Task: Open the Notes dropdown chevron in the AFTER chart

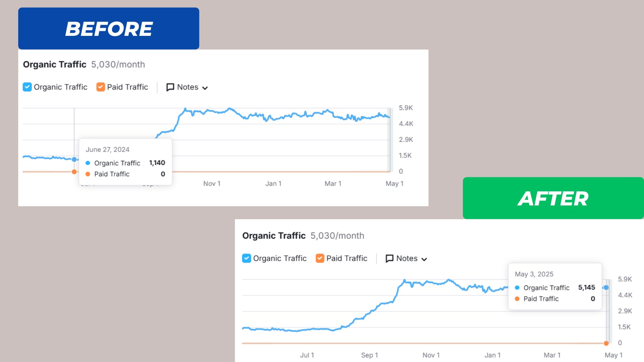Action: 424,259
